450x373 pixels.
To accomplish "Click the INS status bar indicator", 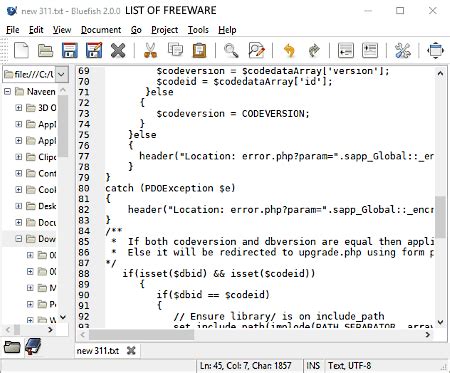I will tap(313, 366).
